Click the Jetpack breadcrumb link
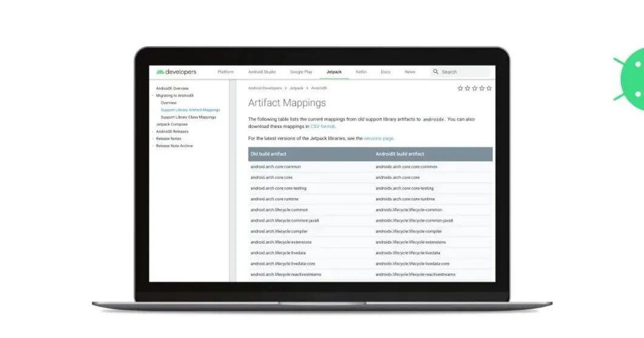The image size is (644, 338). [x=296, y=89]
